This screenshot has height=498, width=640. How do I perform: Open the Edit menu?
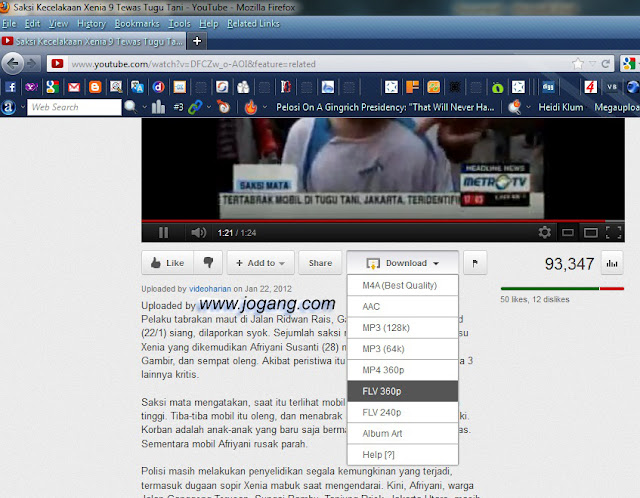click(x=32, y=24)
